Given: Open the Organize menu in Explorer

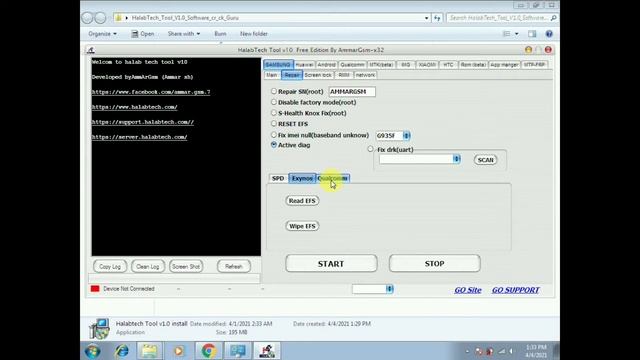Looking at the screenshot, I should (102, 34).
